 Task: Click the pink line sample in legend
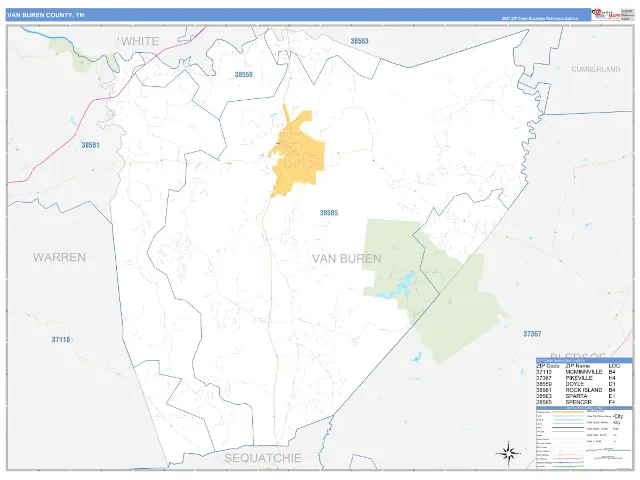coord(568,458)
